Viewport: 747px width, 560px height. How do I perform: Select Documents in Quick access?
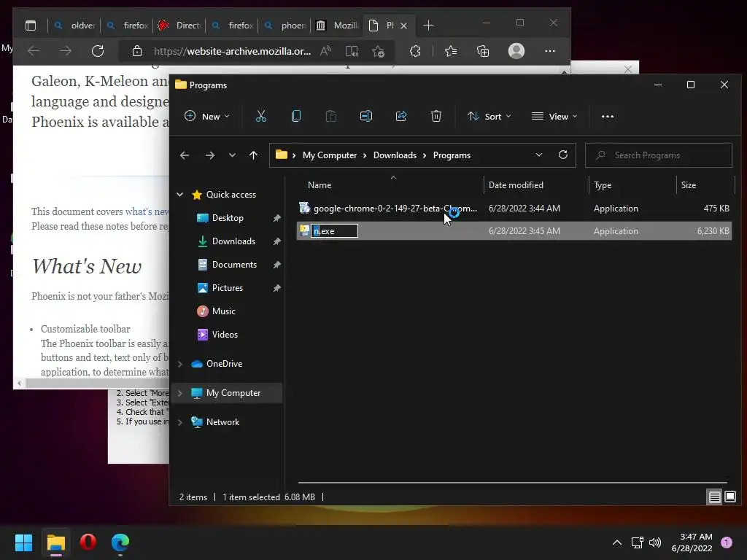click(234, 264)
